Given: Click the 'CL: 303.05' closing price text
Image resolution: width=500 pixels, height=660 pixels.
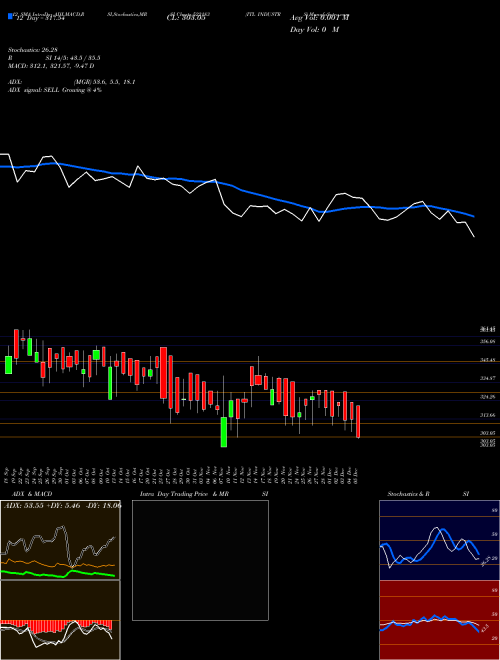Looking at the screenshot, I should pos(186,18).
